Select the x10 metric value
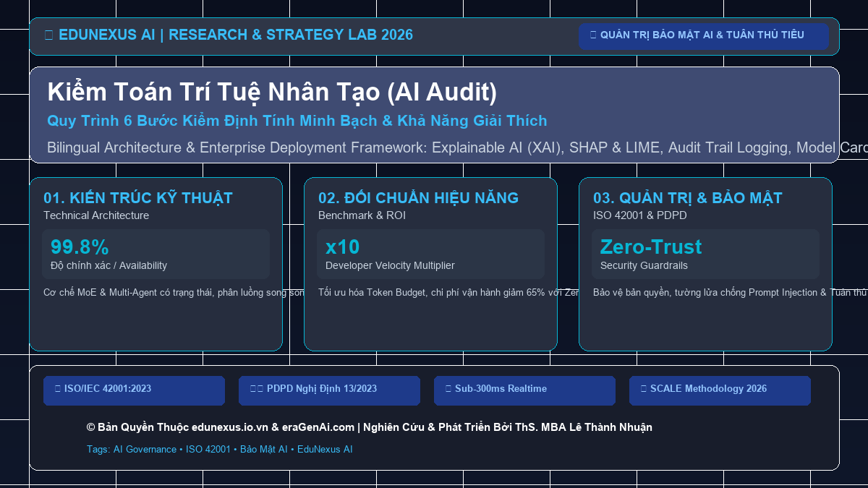This screenshot has width=868, height=488. pyautogui.click(x=342, y=247)
